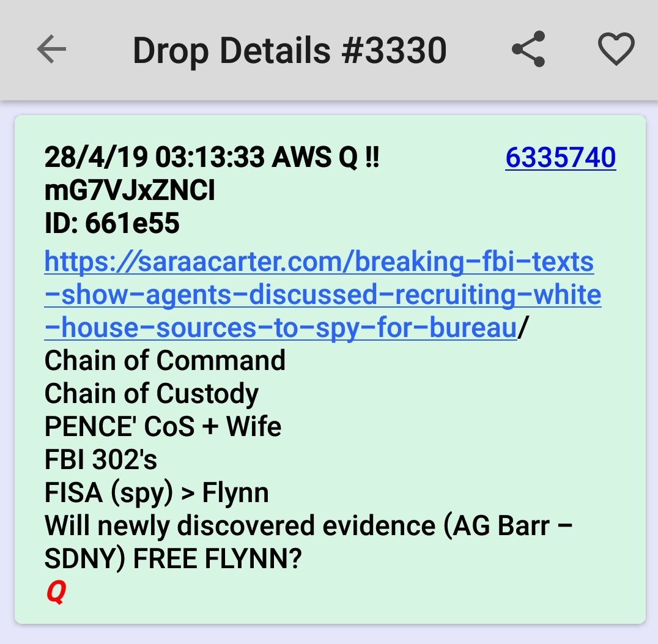Select the PENCE' CoS + Wife line
The height and width of the screenshot is (644, 658).
pos(163,426)
